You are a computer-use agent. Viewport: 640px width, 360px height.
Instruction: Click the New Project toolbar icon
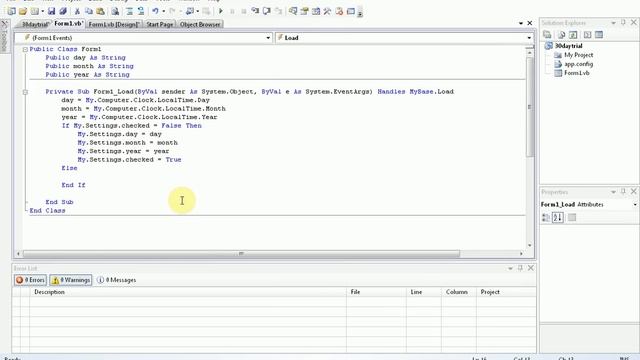click(x=11, y=11)
